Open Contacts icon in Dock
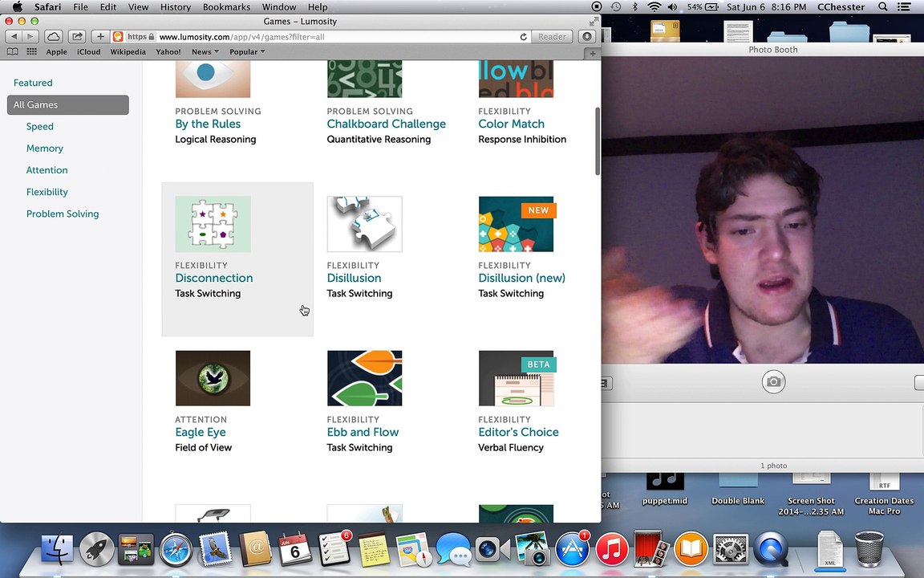 [255, 549]
